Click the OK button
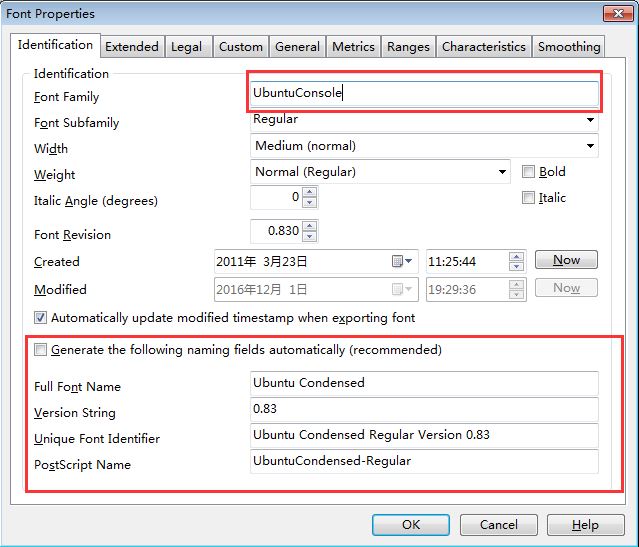This screenshot has height=547, width=639. point(410,525)
